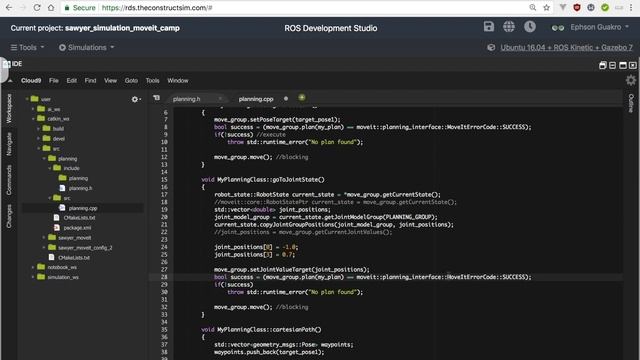Click the globe icon in the header
Screen dimensions: 640x360
click(509, 27)
